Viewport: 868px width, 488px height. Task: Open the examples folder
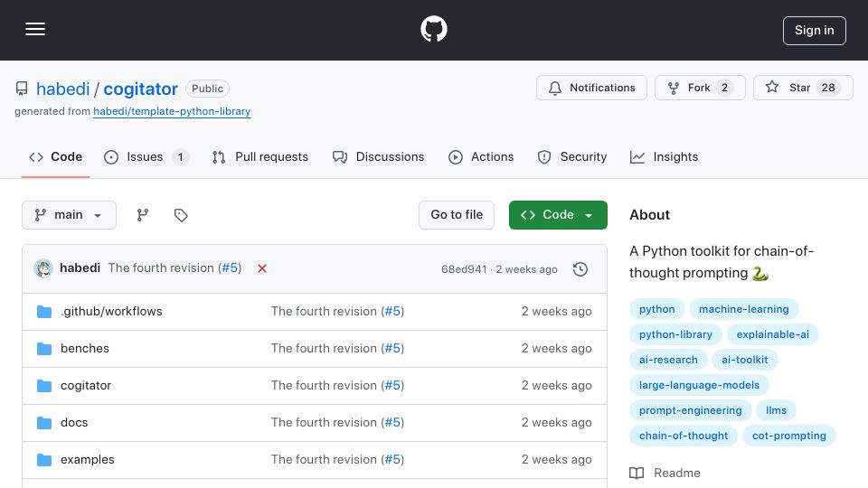pos(88,460)
